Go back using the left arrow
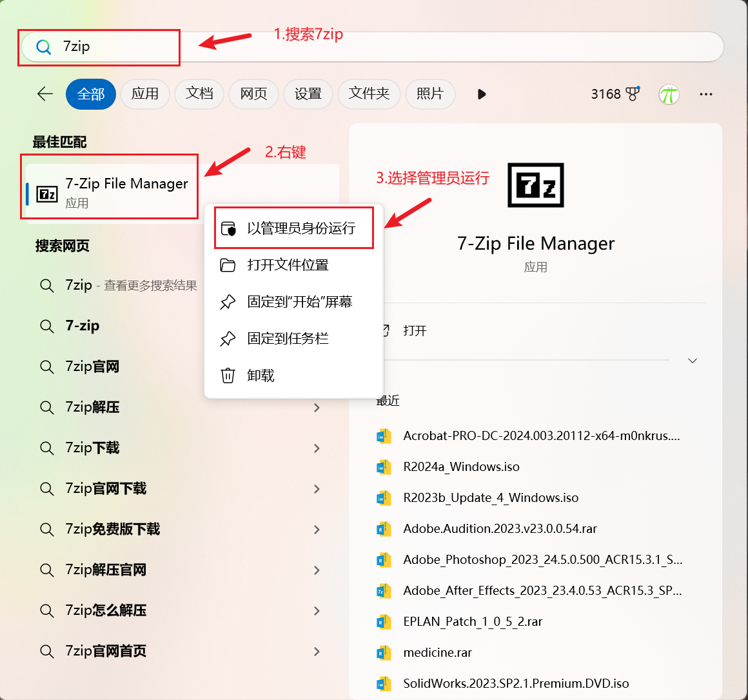 click(45, 94)
